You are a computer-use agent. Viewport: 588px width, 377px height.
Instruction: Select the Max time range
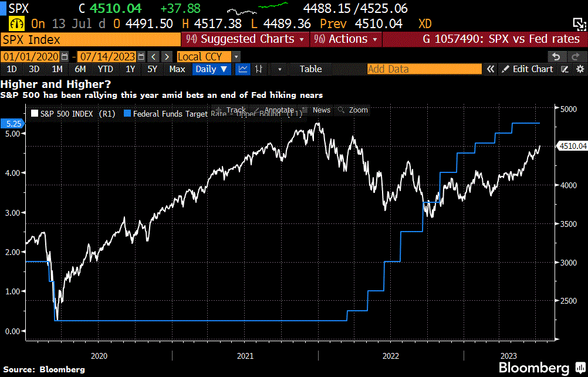pos(177,69)
